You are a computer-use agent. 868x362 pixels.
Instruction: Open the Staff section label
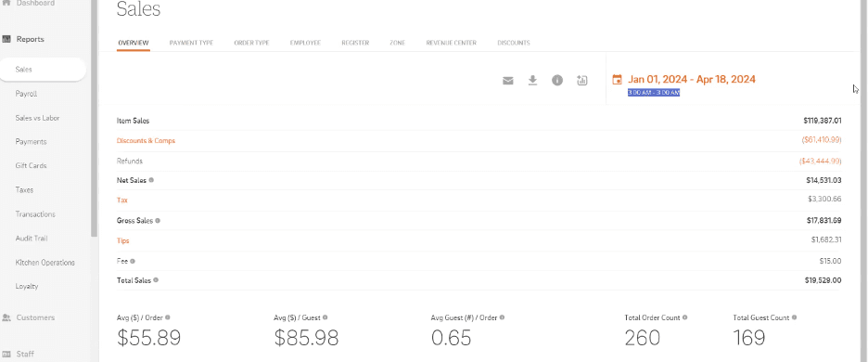pos(25,354)
